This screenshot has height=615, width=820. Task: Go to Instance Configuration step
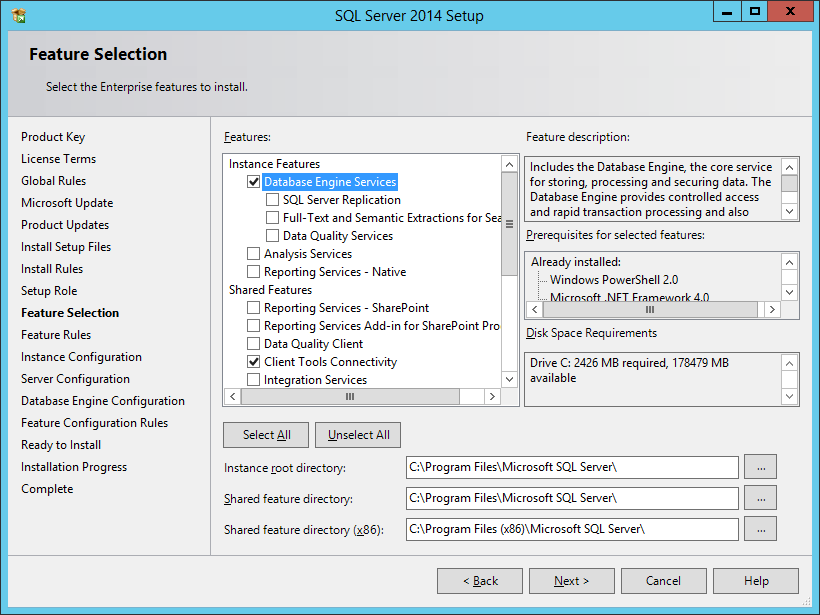tap(81, 357)
